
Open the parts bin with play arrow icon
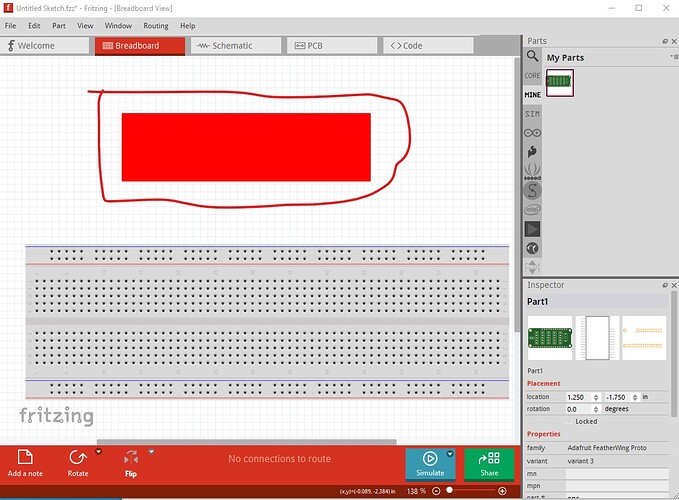pyautogui.click(x=532, y=229)
